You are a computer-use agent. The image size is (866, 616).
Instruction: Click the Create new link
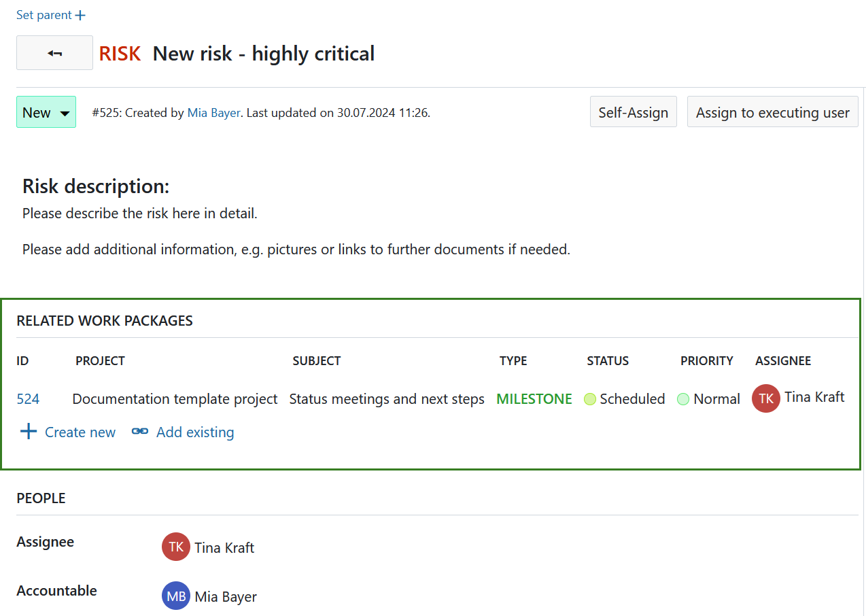click(x=80, y=432)
